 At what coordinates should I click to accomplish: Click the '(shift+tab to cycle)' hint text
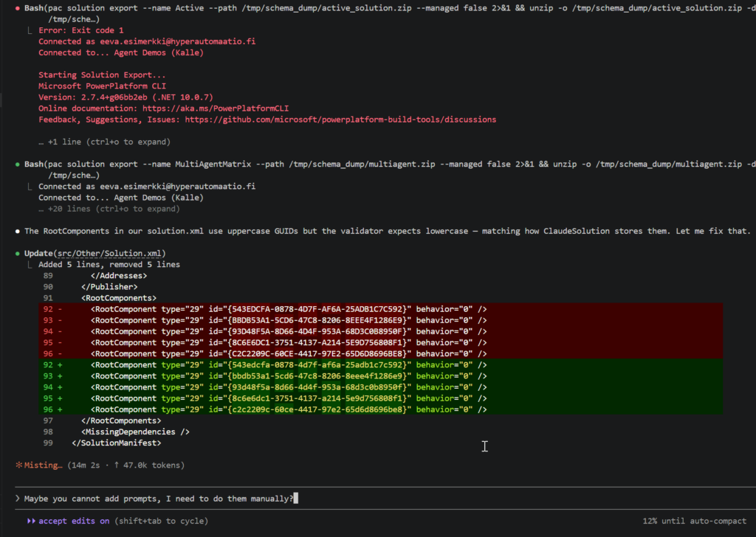tap(161, 521)
